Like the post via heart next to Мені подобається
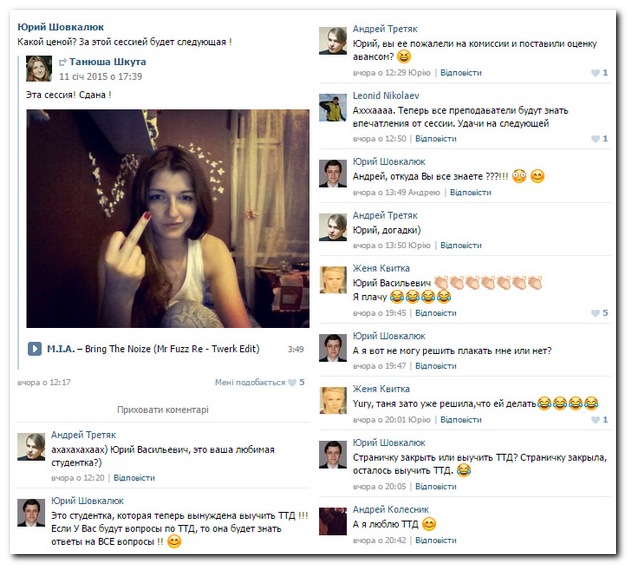 pos(292,383)
